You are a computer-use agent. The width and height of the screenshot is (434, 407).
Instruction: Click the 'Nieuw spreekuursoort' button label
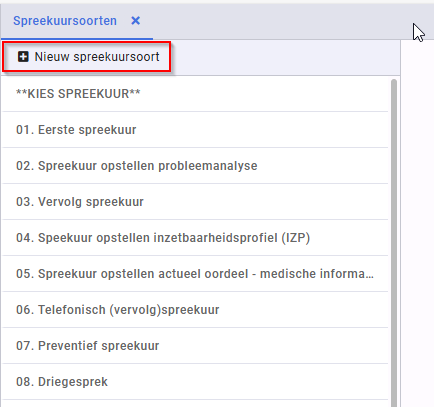click(x=97, y=57)
